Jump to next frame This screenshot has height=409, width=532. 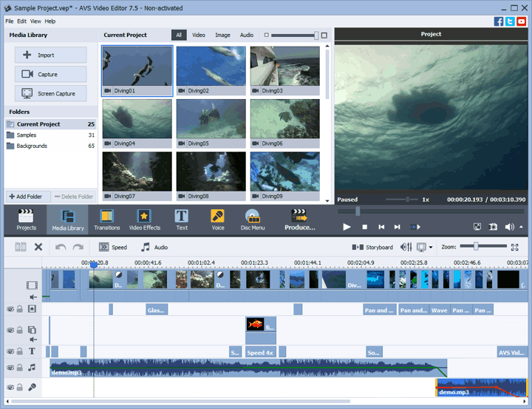click(x=397, y=227)
